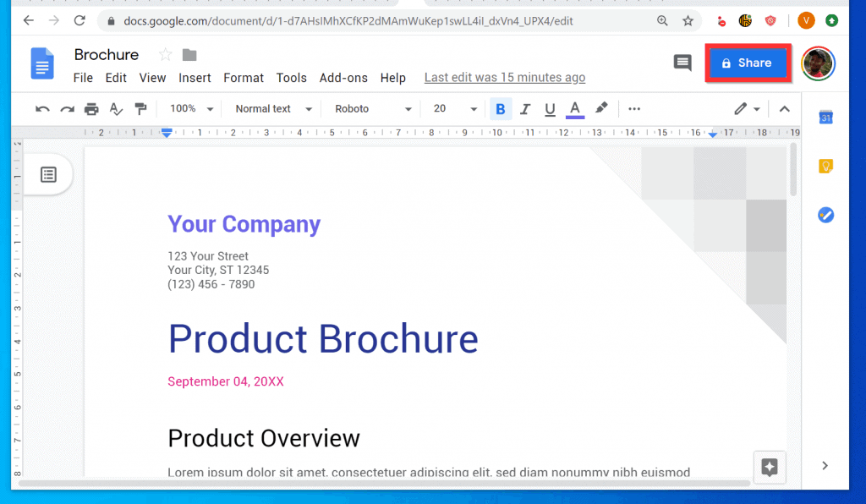The height and width of the screenshot is (504, 866).
Task: Click 'Last edit was 15 minutes ago' link
Action: (x=505, y=78)
